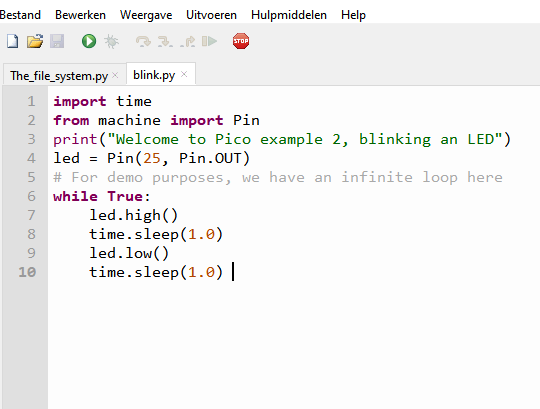Stop the program with red STOP icon

point(241,41)
